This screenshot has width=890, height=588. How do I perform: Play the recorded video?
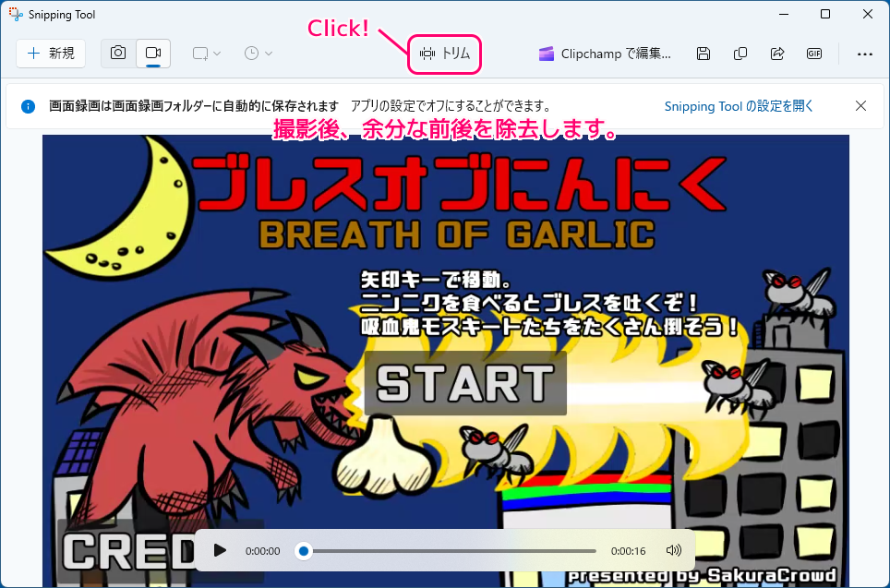click(220, 550)
